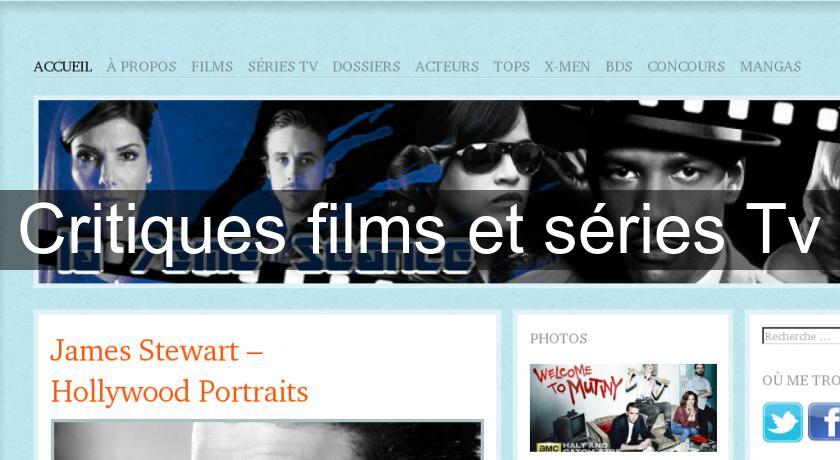Open the Séries TV section
Screen dimensions: 840x460
coord(283,66)
